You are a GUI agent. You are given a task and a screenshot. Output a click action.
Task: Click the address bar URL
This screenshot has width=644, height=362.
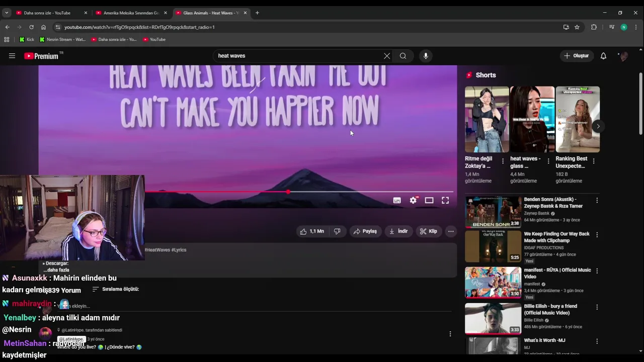139,27
